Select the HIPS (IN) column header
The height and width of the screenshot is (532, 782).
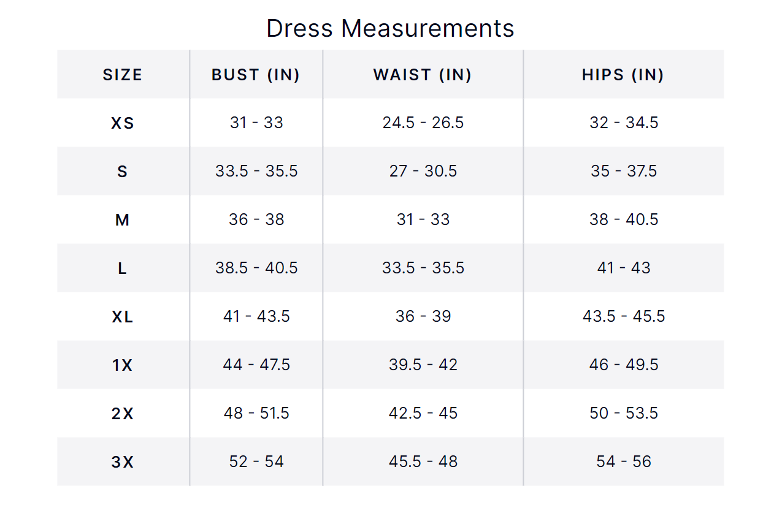(623, 75)
